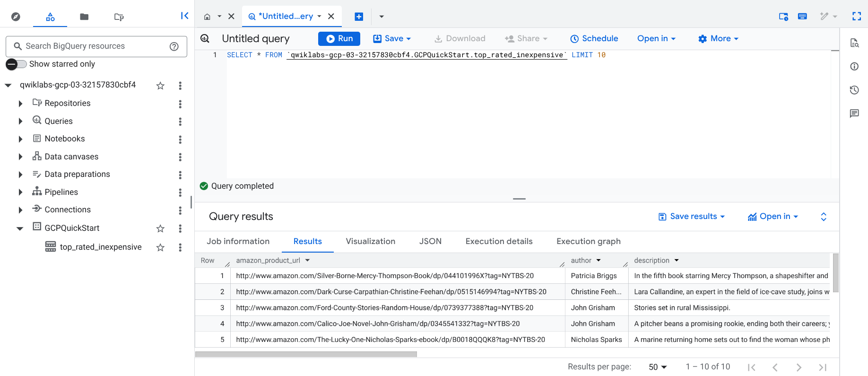Expand the Pipelines node

point(20,192)
